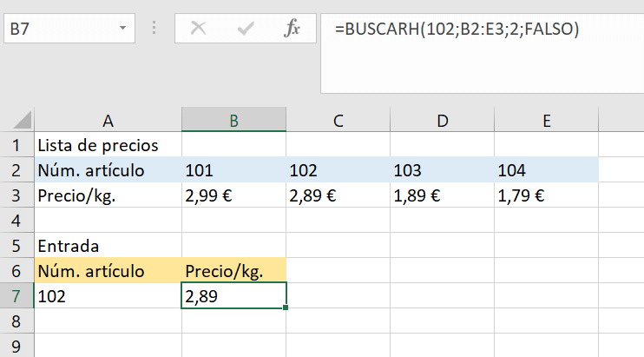The width and height of the screenshot is (644, 357).
Task: Select price cell 2,99 €
Action: click(233, 195)
